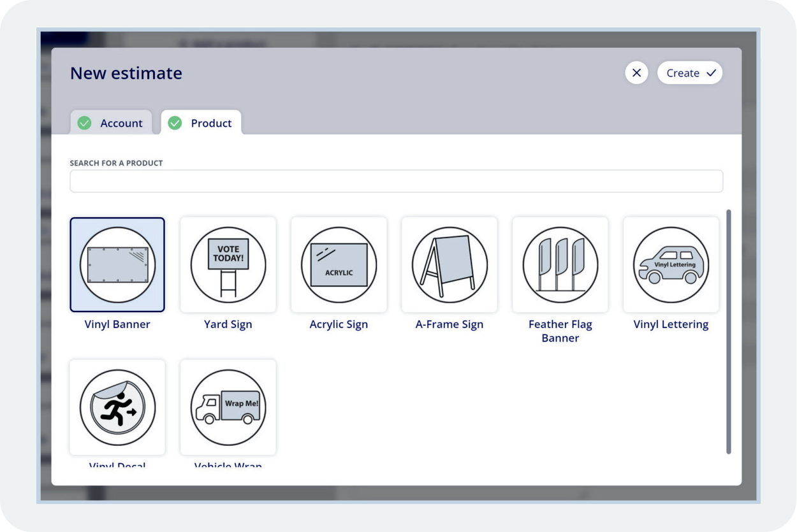Select the Vinyl Banner product icon
The height and width of the screenshot is (532, 797).
117,264
